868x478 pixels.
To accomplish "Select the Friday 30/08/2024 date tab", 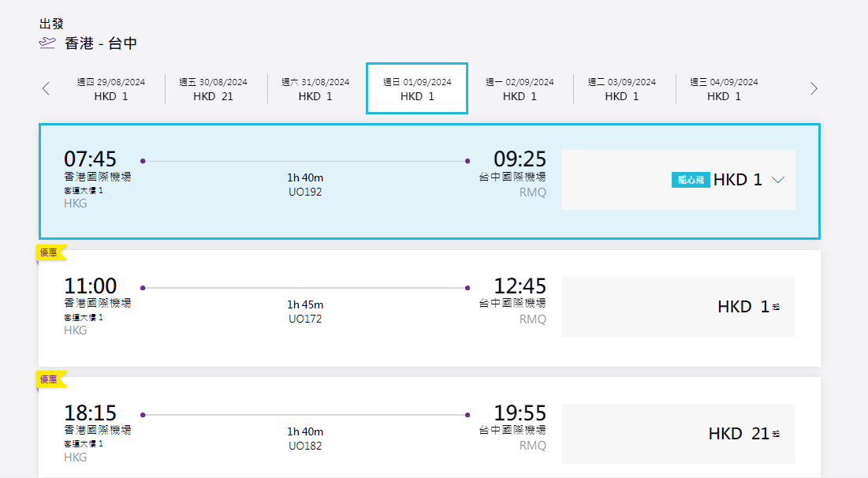I will coord(213,89).
